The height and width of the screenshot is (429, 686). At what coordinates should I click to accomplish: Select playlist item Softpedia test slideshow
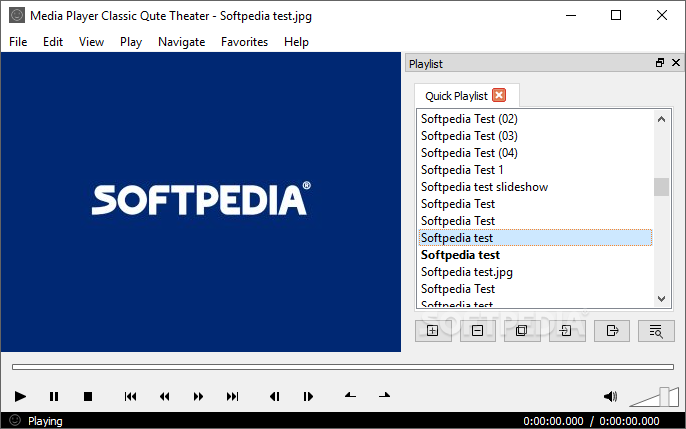535,187
